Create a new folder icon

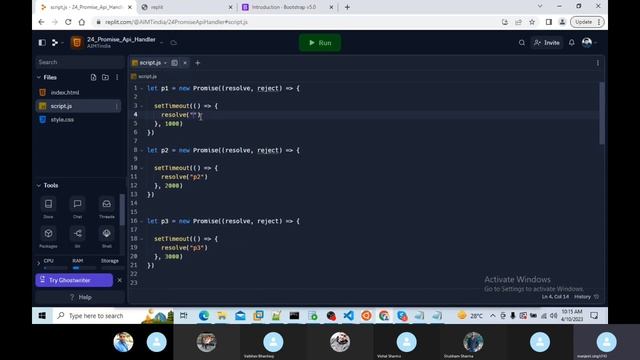pos(105,77)
